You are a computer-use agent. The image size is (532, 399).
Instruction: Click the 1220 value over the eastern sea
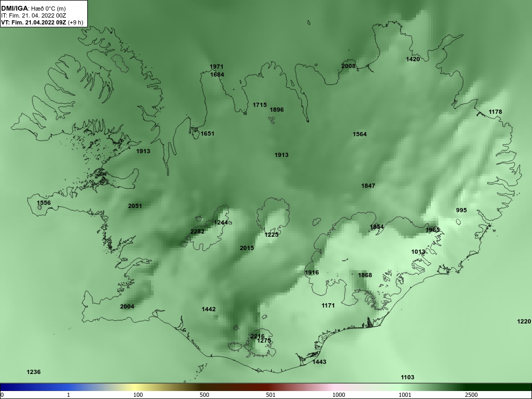[x=524, y=322]
